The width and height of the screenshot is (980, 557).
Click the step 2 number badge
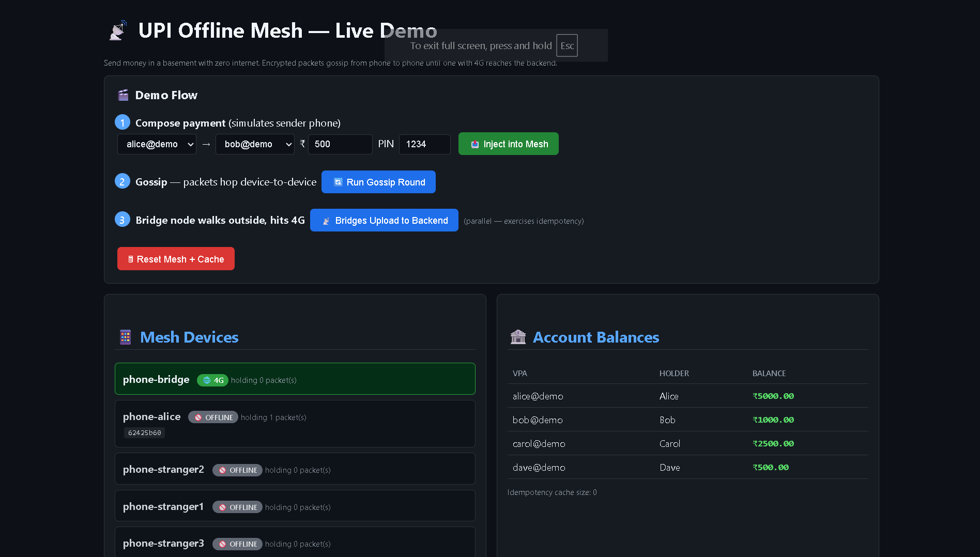click(x=122, y=181)
